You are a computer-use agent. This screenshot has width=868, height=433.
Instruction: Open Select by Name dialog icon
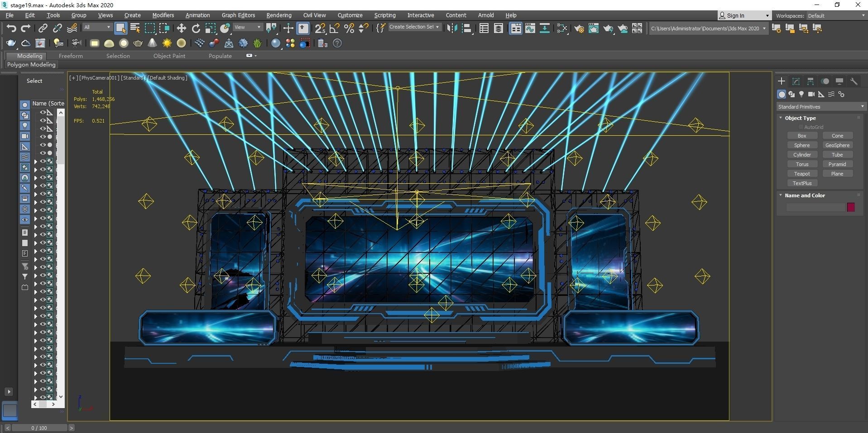pos(135,29)
